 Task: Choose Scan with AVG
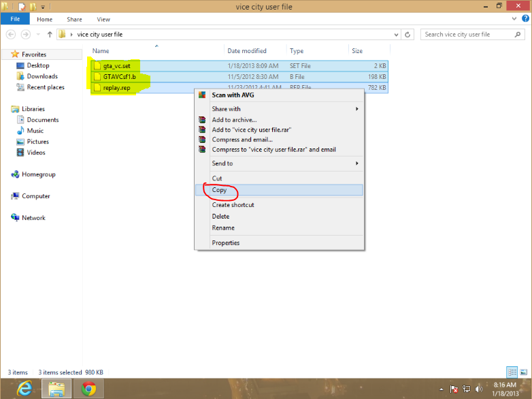point(279,95)
